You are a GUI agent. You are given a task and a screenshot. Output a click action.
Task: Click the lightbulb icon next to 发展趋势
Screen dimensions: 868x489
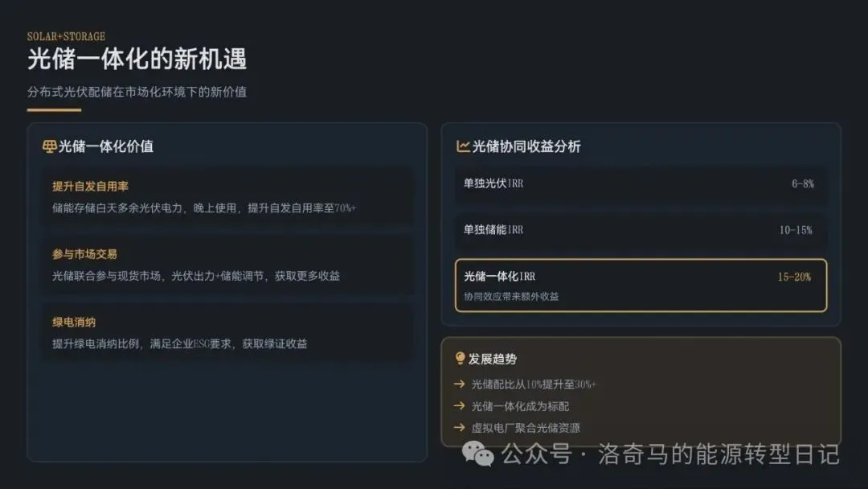(460, 358)
